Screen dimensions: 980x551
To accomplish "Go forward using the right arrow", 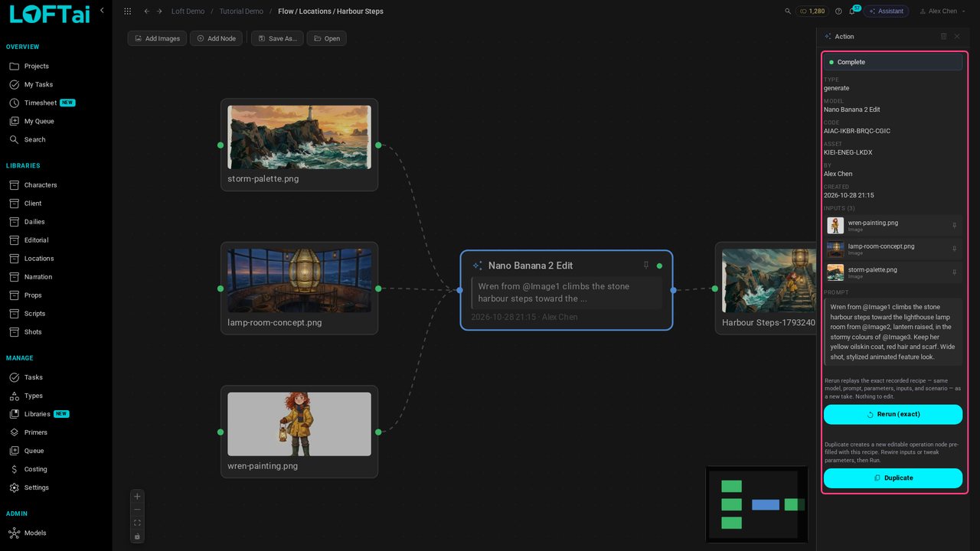I will (x=159, y=11).
